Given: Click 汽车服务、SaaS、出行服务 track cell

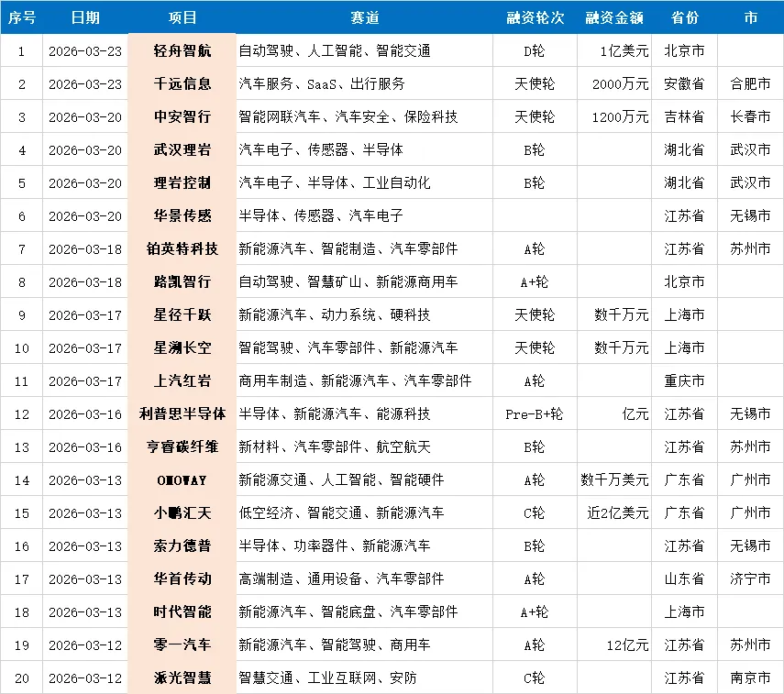Looking at the screenshot, I should pos(365,83).
